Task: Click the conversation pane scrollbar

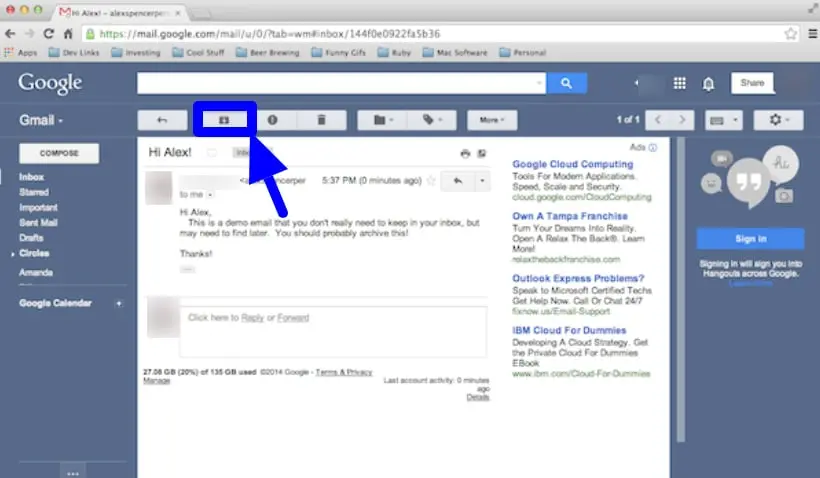Action: coord(680,290)
